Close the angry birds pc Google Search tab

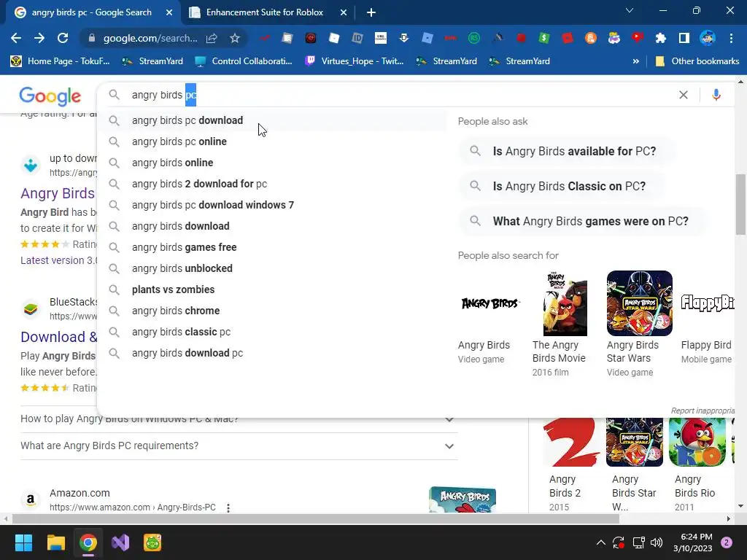point(169,12)
